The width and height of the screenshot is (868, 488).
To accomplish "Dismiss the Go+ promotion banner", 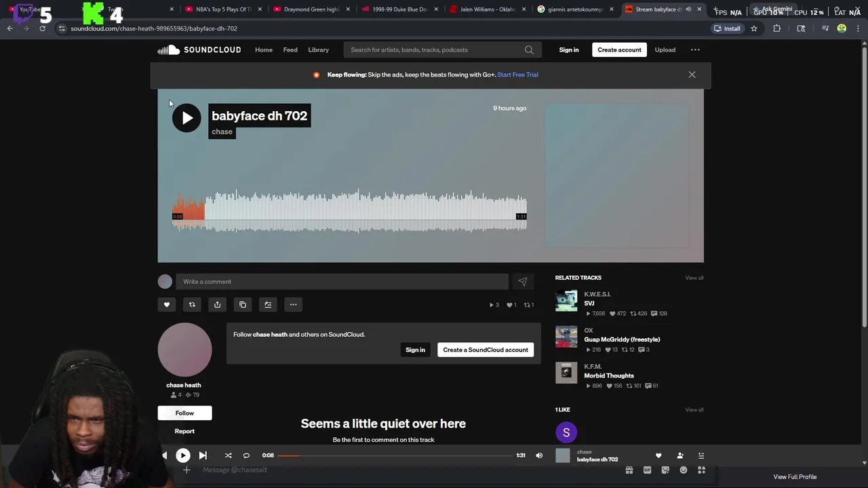I will (x=692, y=75).
